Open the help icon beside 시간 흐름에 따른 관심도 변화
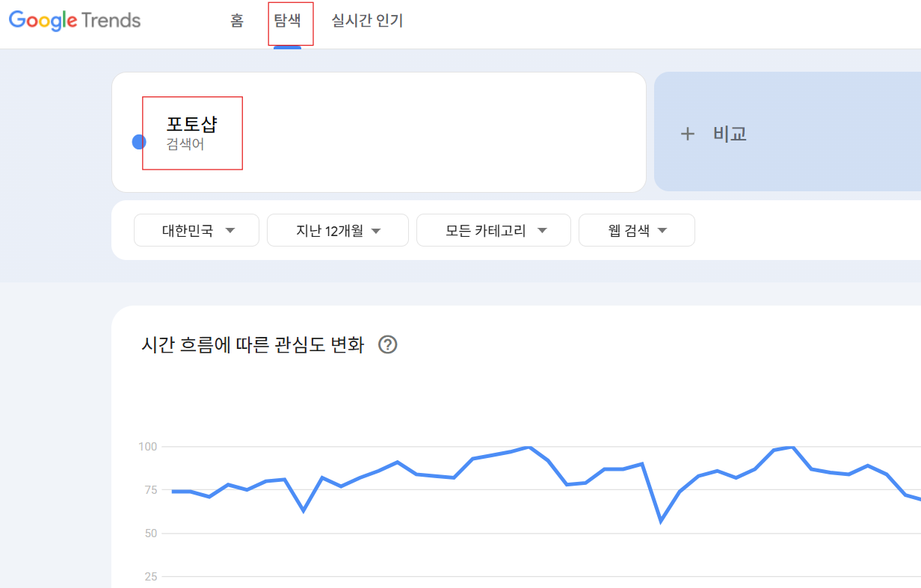Screen dimensions: 921x588 point(387,345)
